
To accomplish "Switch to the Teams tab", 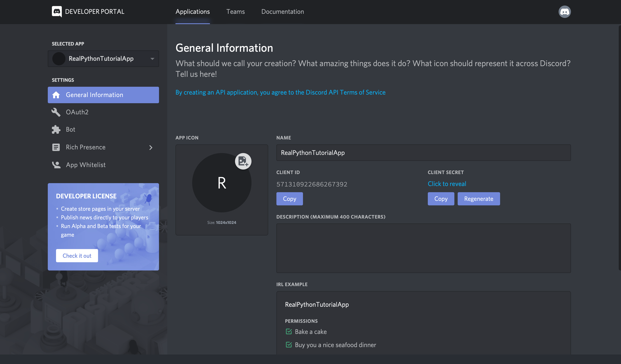I will click(x=235, y=12).
